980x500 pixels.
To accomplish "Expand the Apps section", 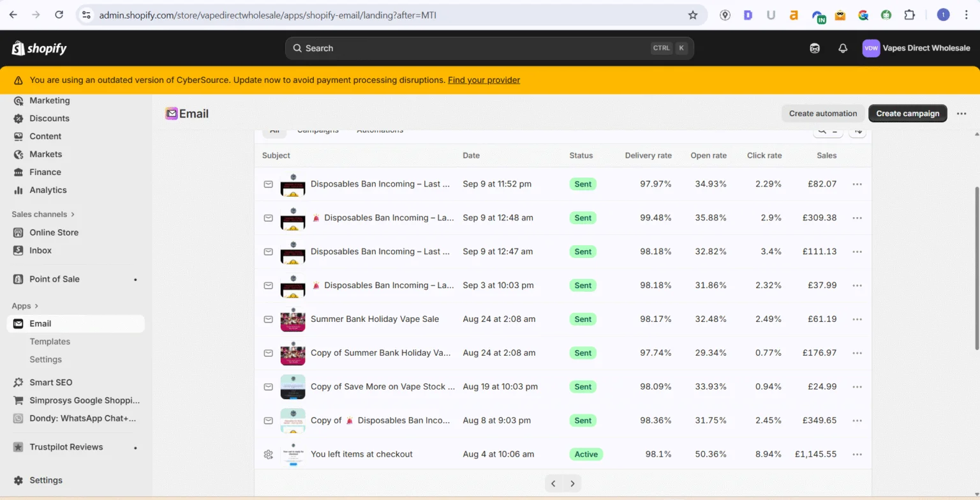I will tap(26, 307).
